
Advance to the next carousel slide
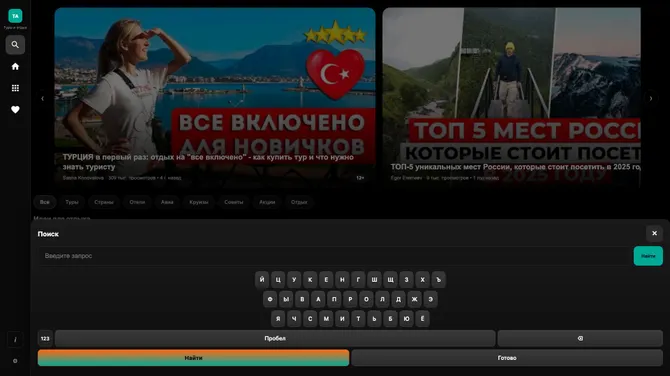point(651,99)
